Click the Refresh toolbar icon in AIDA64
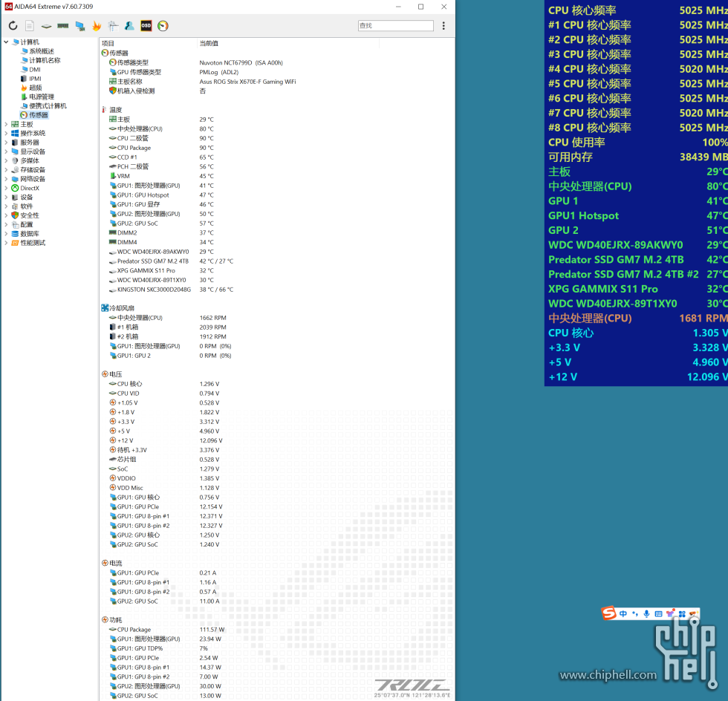 click(13, 26)
